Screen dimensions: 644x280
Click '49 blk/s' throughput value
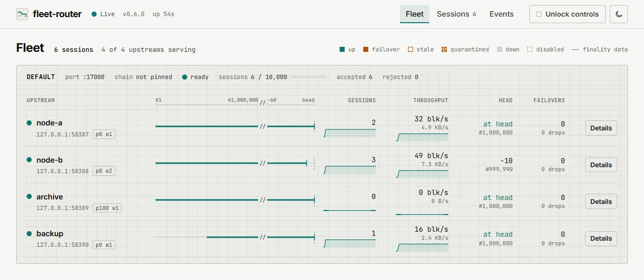click(431, 156)
